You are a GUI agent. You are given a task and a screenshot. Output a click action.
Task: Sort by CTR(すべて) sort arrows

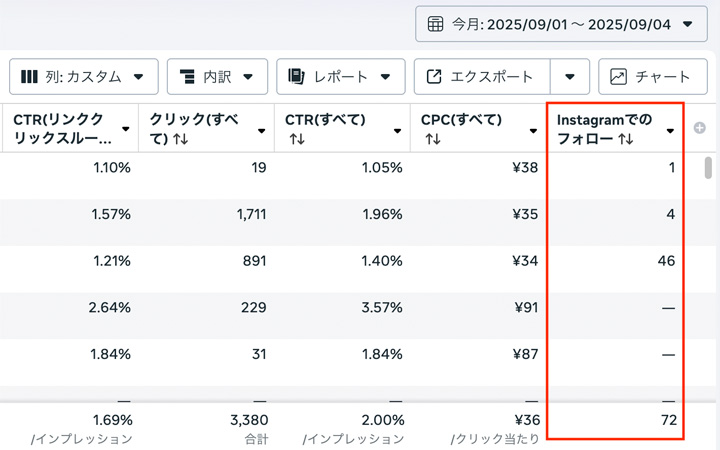(x=297, y=139)
